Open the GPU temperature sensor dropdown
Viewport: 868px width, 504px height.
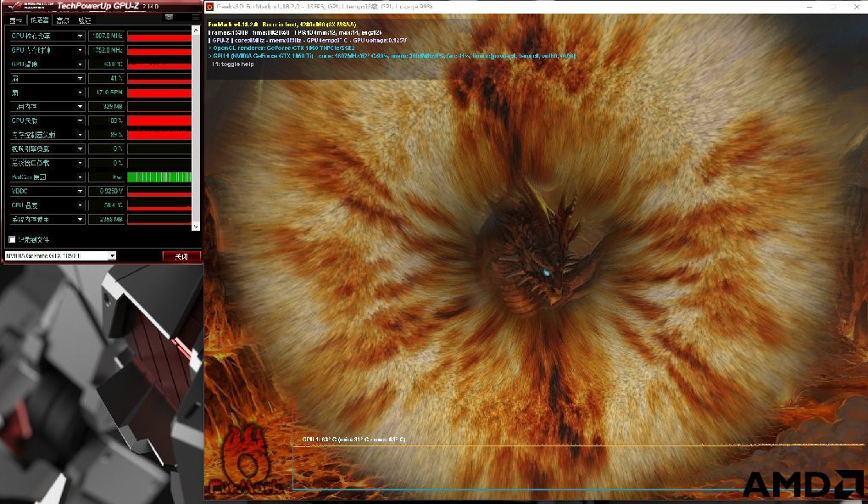pyautogui.click(x=80, y=64)
